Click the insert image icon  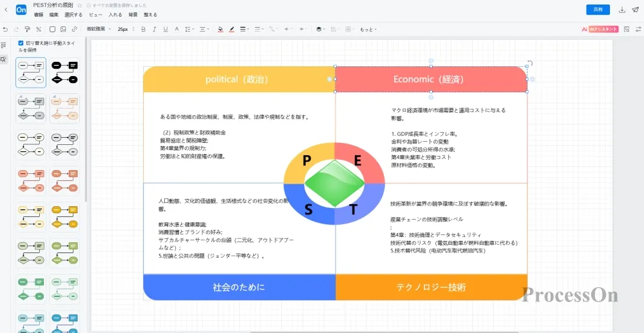pos(63,29)
